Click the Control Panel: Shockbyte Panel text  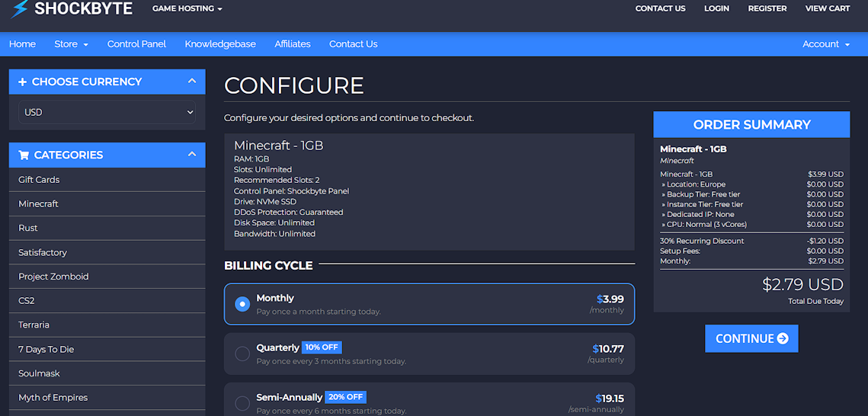291,191
